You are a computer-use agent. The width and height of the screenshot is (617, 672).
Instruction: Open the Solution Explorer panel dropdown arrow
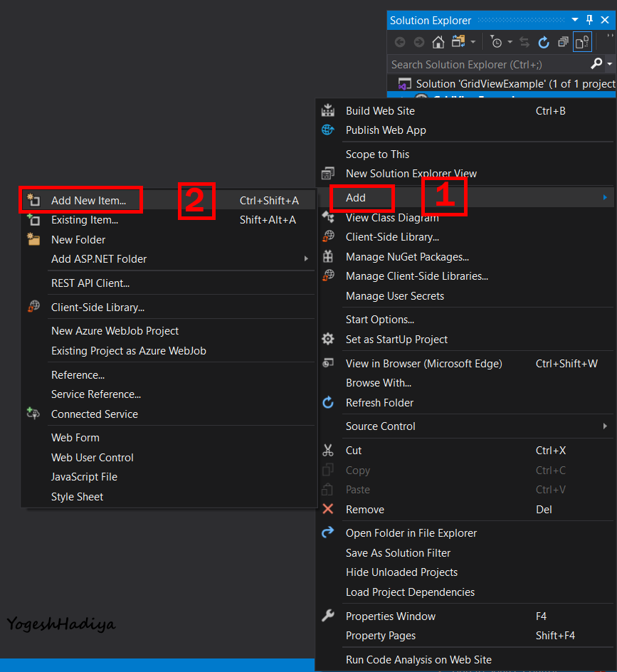574,20
